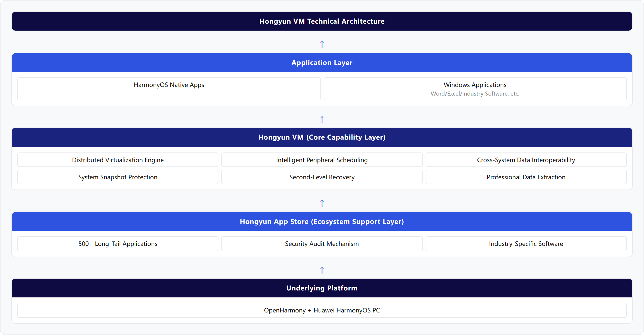Click the Distributed Virtualization Engine box
Image resolution: width=644 pixels, height=335 pixels.
tap(118, 160)
